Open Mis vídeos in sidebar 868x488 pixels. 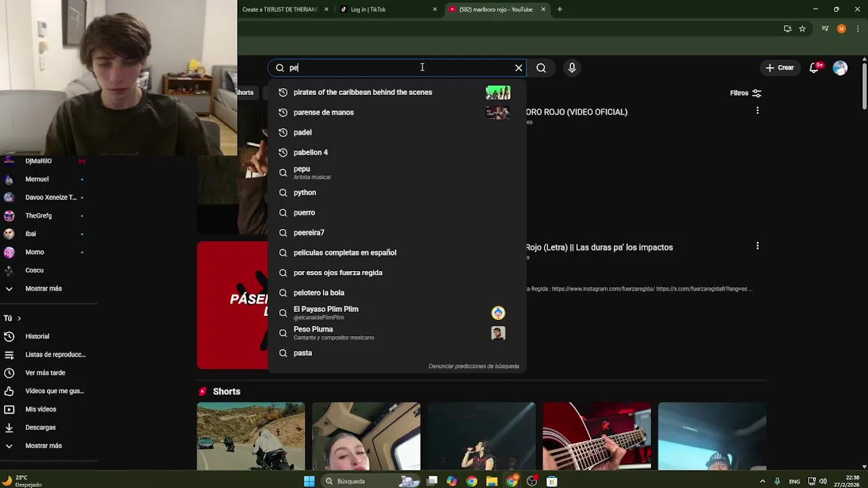pos(44,409)
